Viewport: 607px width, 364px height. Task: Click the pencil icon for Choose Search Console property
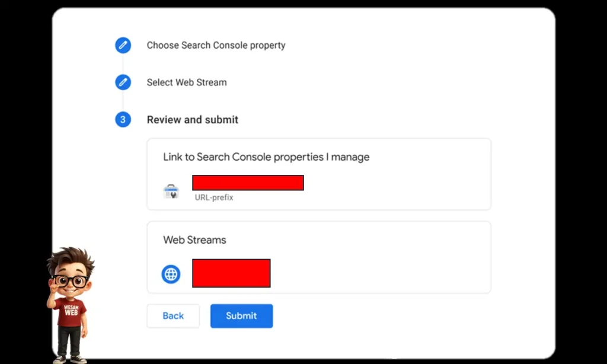(123, 45)
